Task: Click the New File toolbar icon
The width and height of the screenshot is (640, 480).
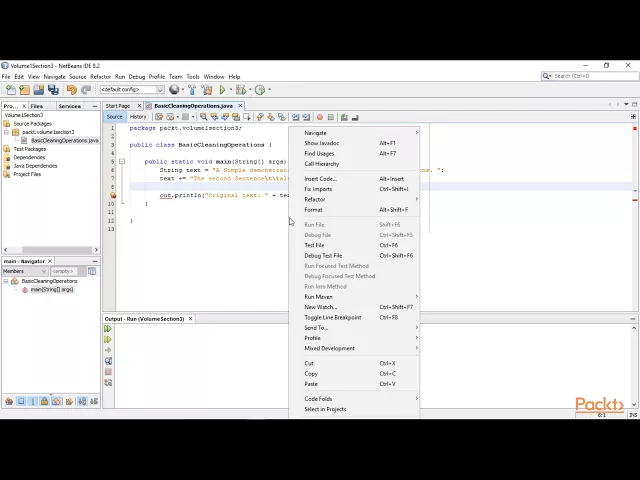Action: tap(11, 89)
